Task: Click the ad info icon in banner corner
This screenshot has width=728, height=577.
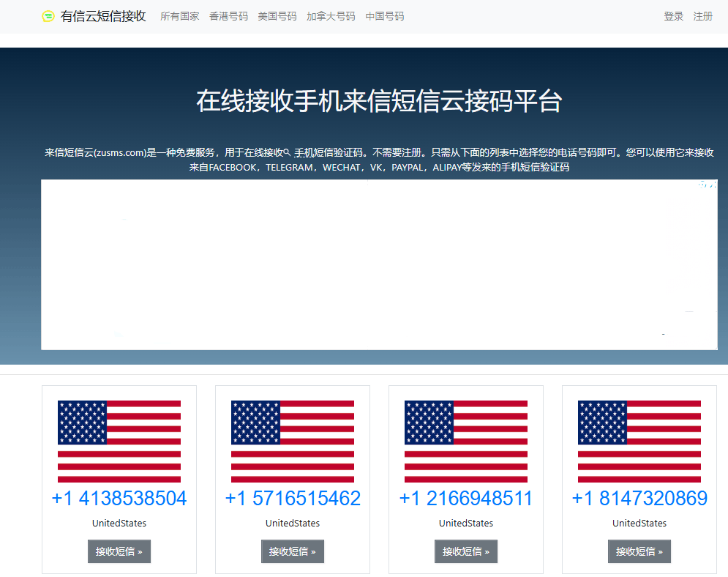Action: click(x=703, y=185)
